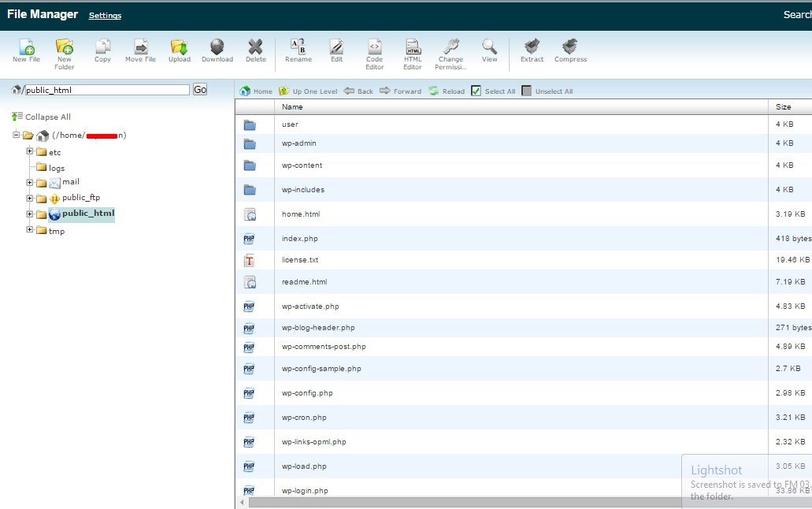Select the wp-includes folder row
Viewport: 812px width, 509px height.
[524, 190]
